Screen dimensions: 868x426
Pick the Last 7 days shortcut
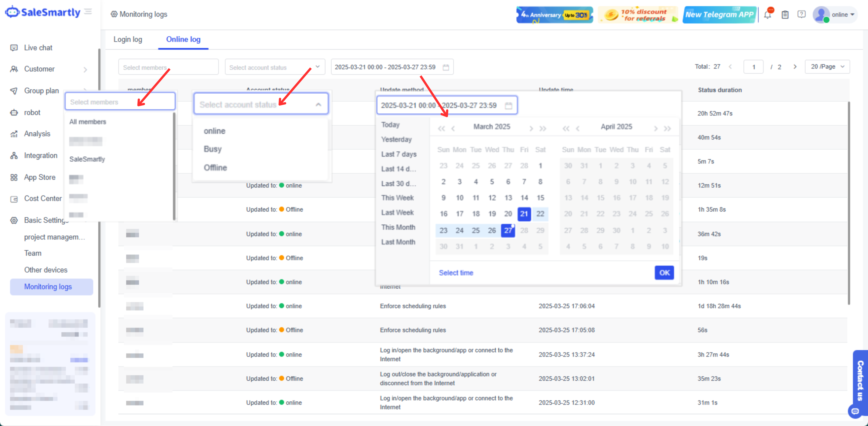click(x=399, y=154)
